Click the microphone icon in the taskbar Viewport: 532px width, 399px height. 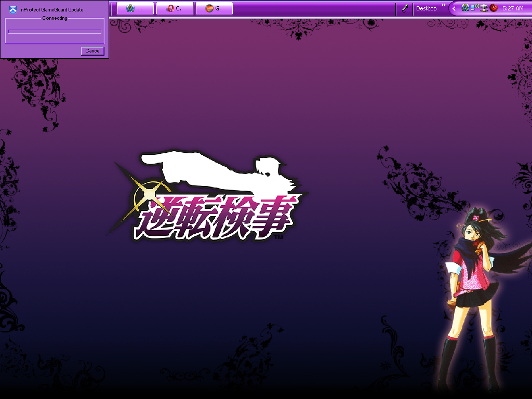point(405,8)
